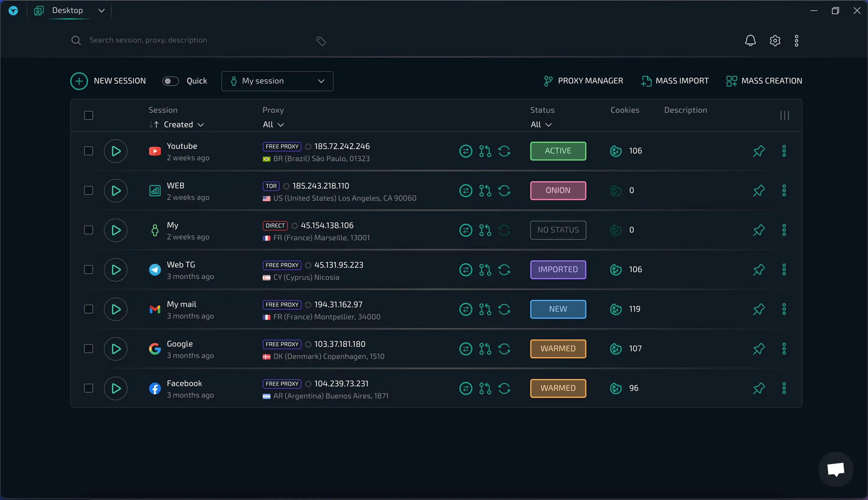868x500 pixels.
Task: Click change proxy icon for My mail session
Action: point(466,309)
